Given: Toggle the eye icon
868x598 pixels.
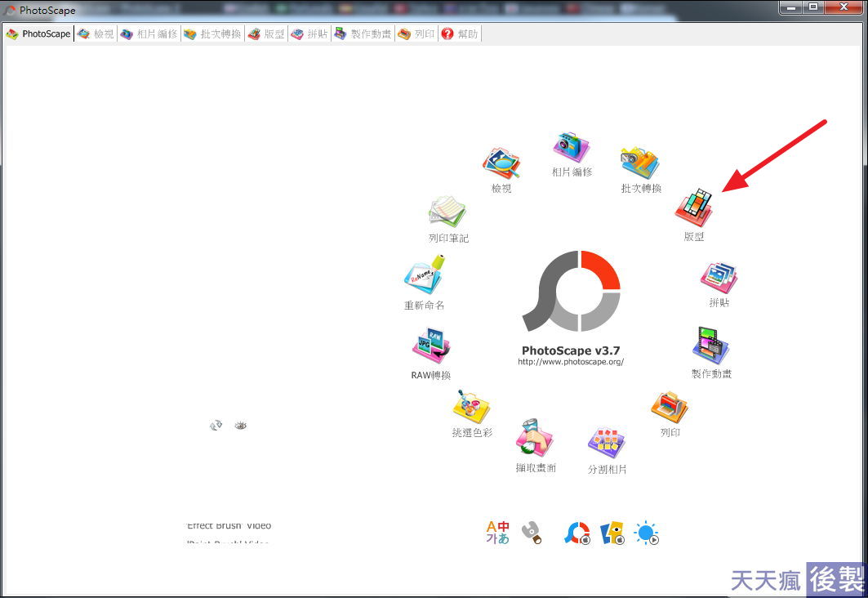Looking at the screenshot, I should pyautogui.click(x=240, y=426).
